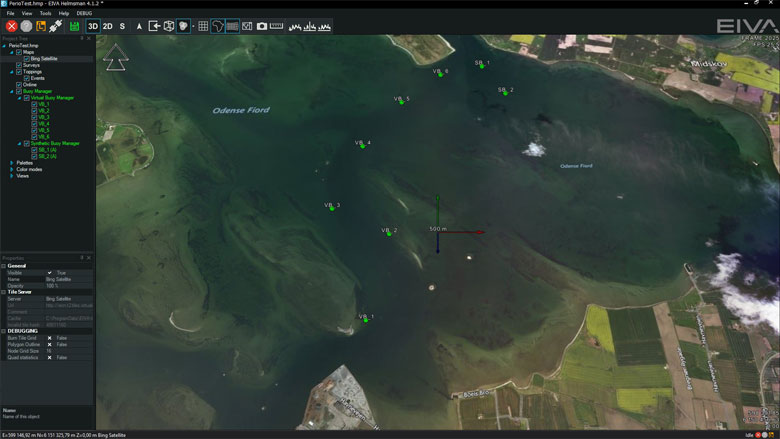The width and height of the screenshot is (780, 439).
Task: Toggle the VB_3 buoy checkbox
Action: pos(34,117)
